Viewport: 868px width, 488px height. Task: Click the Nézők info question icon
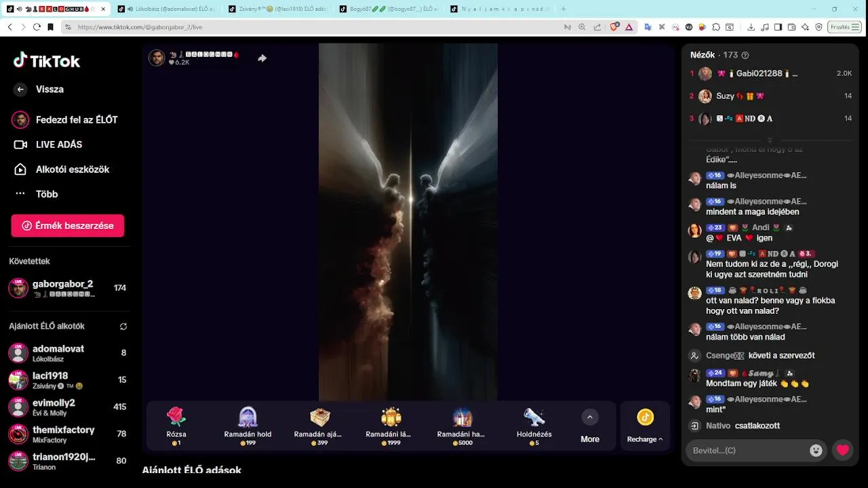[745, 55]
